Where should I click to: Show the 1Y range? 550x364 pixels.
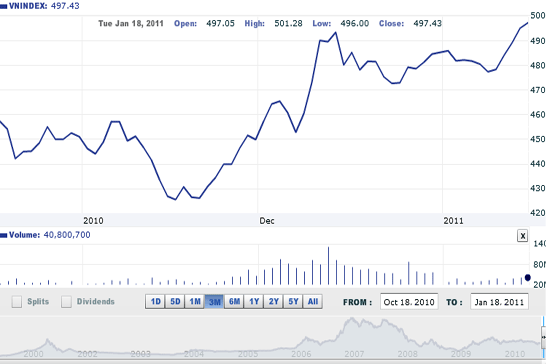click(254, 302)
